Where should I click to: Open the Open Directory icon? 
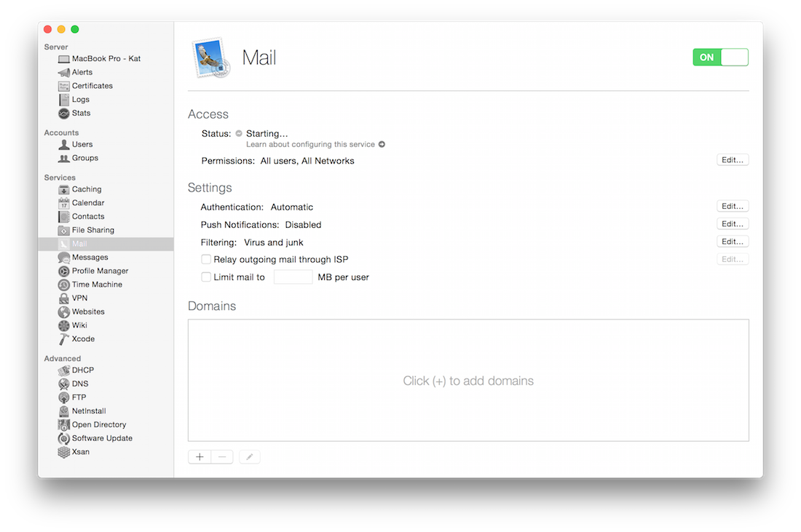point(64,425)
